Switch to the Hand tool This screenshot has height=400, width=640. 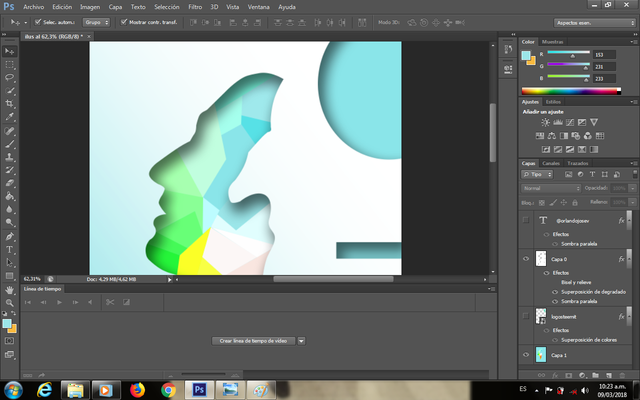pyautogui.click(x=10, y=288)
